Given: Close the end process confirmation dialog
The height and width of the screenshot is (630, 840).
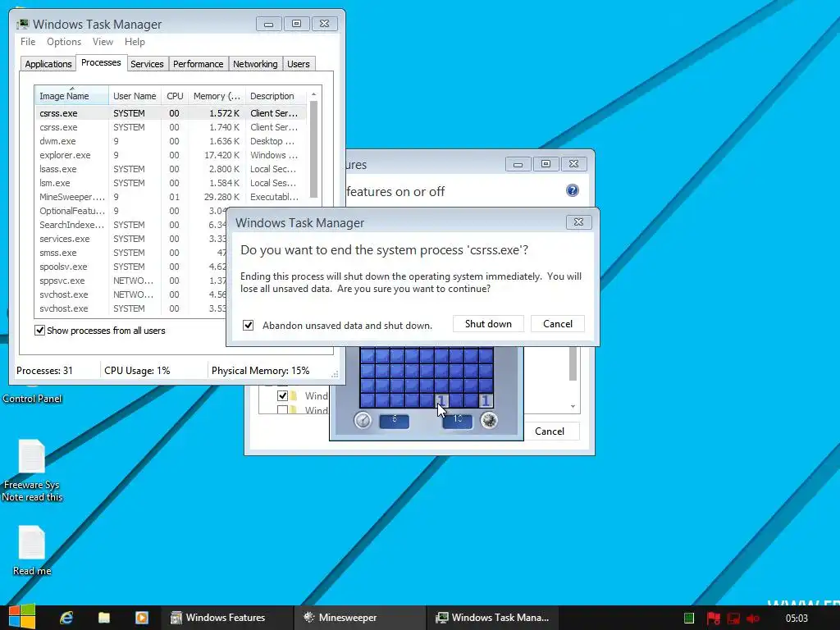Looking at the screenshot, I should [x=578, y=221].
